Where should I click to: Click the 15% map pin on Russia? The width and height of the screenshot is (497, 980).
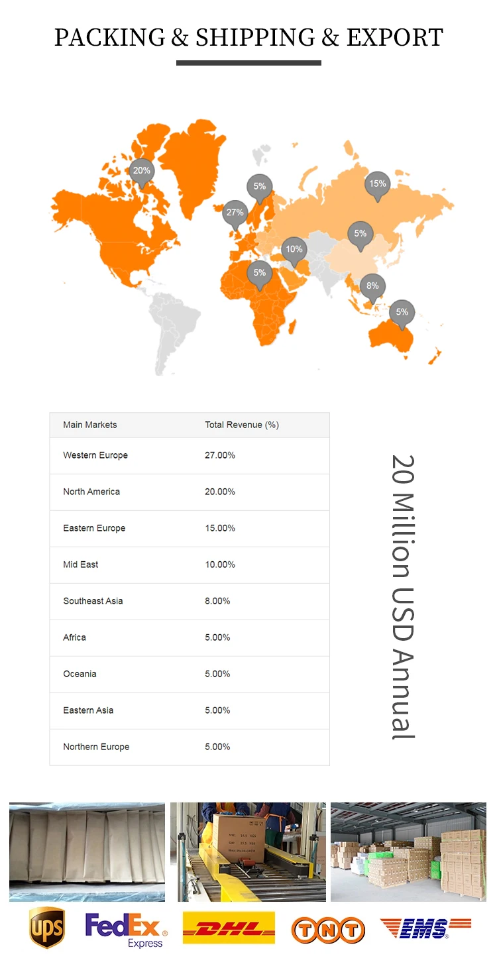[378, 184]
